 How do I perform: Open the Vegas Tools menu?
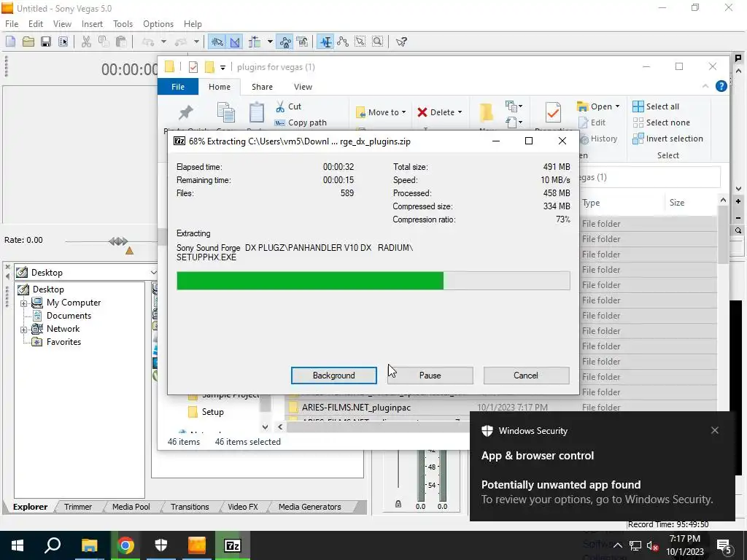pyautogui.click(x=123, y=24)
